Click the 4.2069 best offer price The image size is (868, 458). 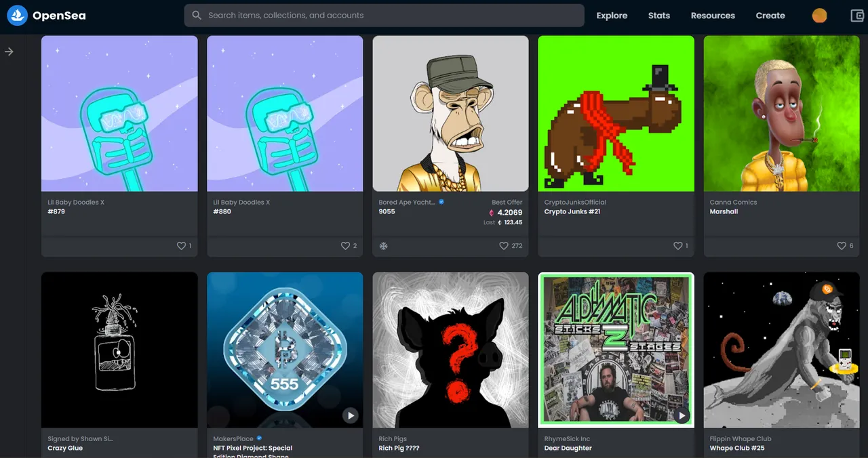click(x=510, y=212)
